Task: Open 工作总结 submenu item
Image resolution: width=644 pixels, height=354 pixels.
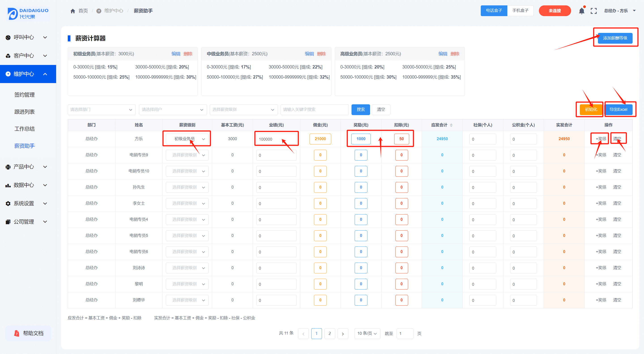Action: (25, 129)
